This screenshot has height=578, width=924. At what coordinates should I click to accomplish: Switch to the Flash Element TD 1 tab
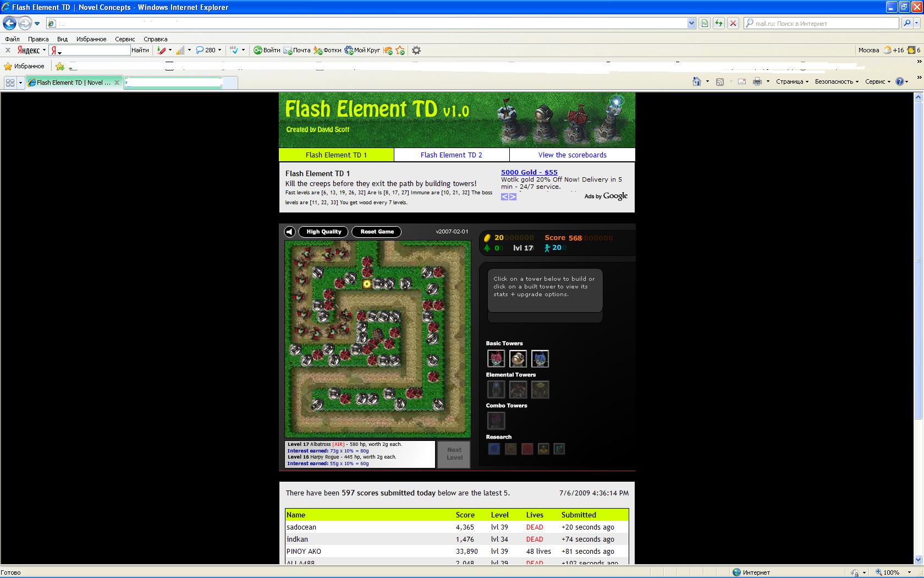pos(336,155)
